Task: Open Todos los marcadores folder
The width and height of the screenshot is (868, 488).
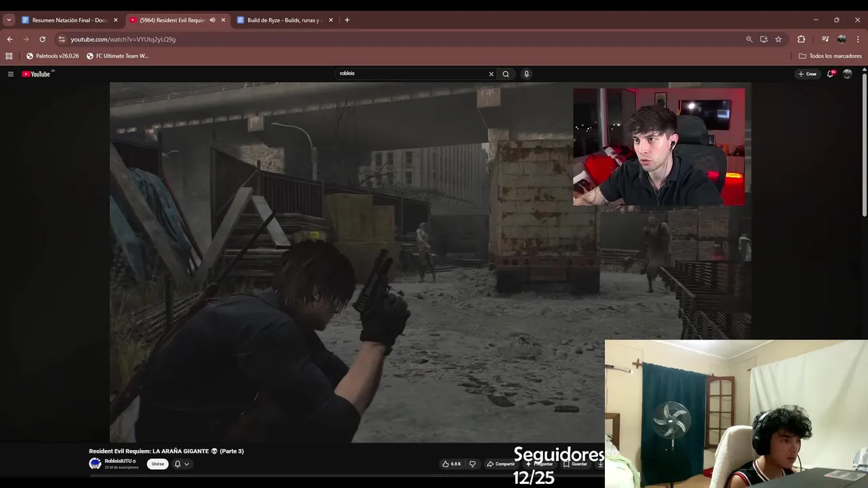Action: pyautogui.click(x=830, y=56)
